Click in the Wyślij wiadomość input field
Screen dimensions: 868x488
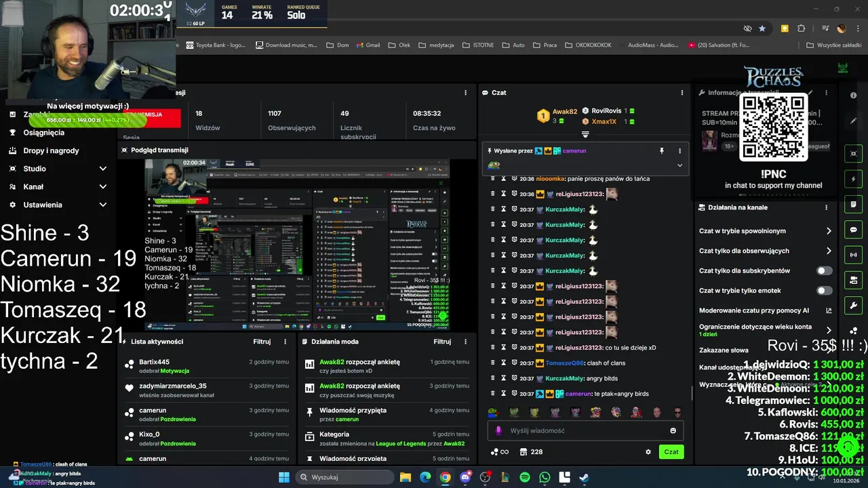(x=584, y=430)
